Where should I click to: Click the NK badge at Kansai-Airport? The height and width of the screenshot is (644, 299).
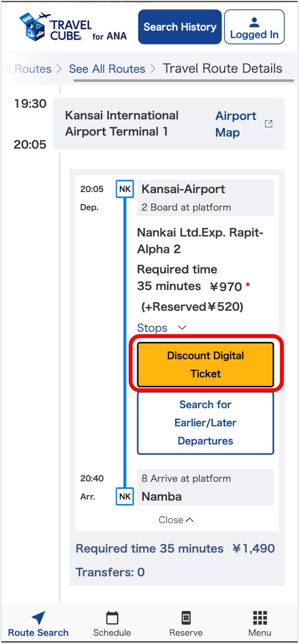point(125,189)
